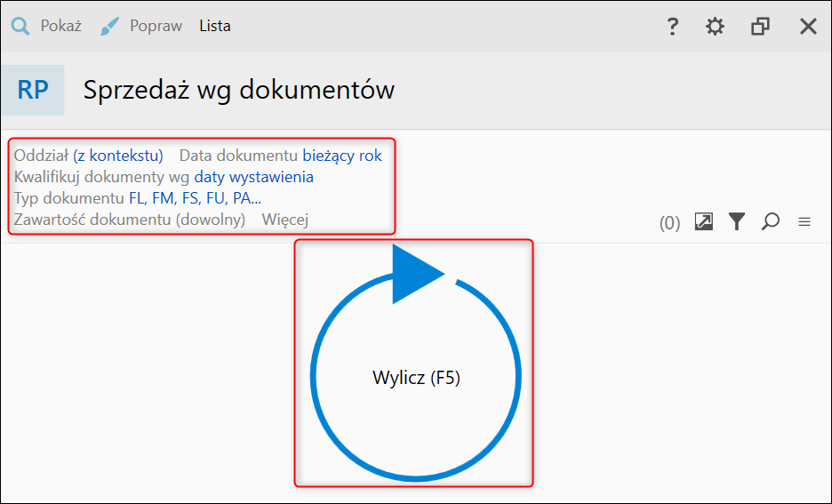The height and width of the screenshot is (504, 832).
Task: Choose the Popraw toolbar label
Action: coord(156,26)
